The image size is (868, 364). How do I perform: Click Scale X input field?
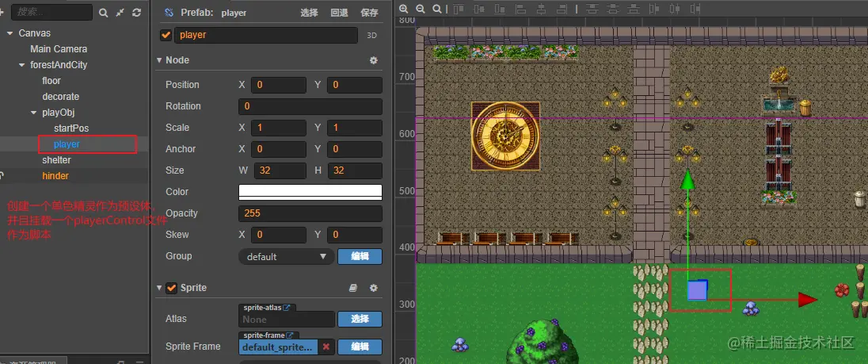click(279, 128)
